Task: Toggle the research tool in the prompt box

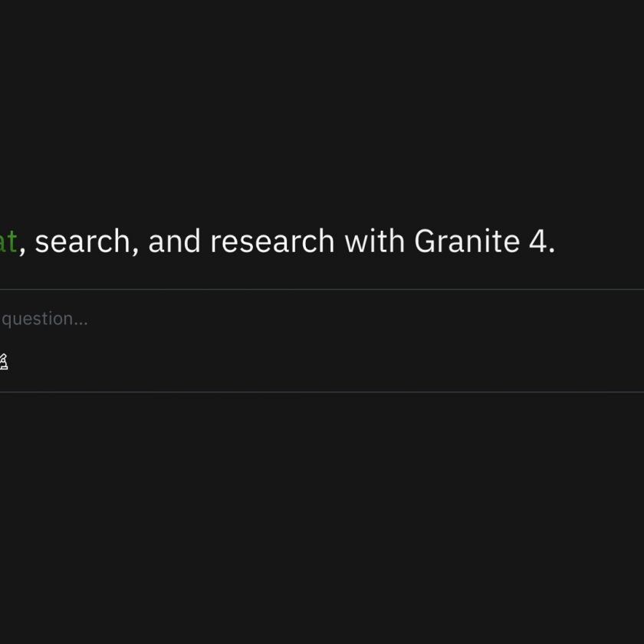Action: (x=3, y=362)
